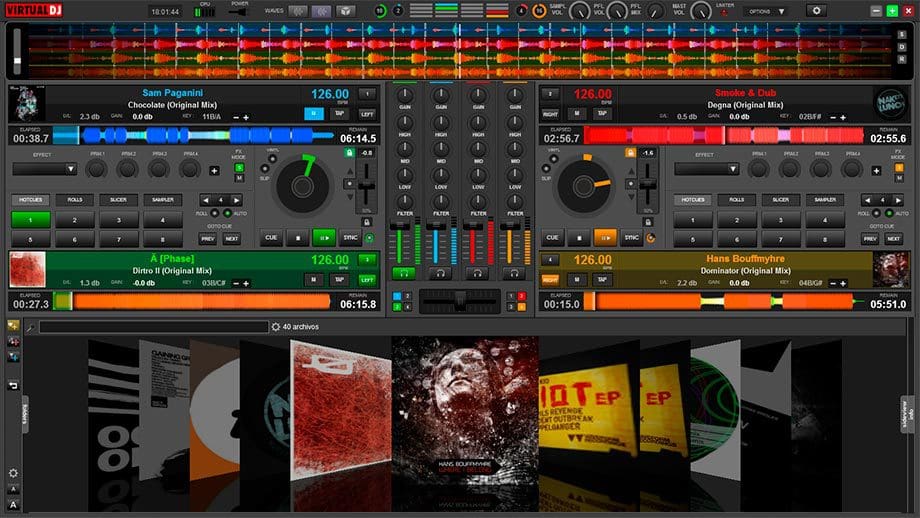This screenshot has height=518, width=920.
Task: Open the EFFECT dropdown on right deck
Action: [x=706, y=169]
